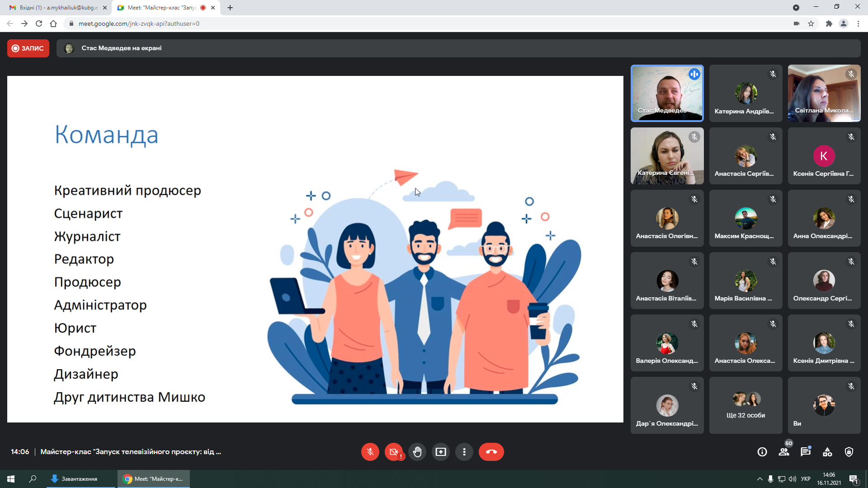Open the Ще 32 особи tile
868x488 pixels.
(745, 405)
